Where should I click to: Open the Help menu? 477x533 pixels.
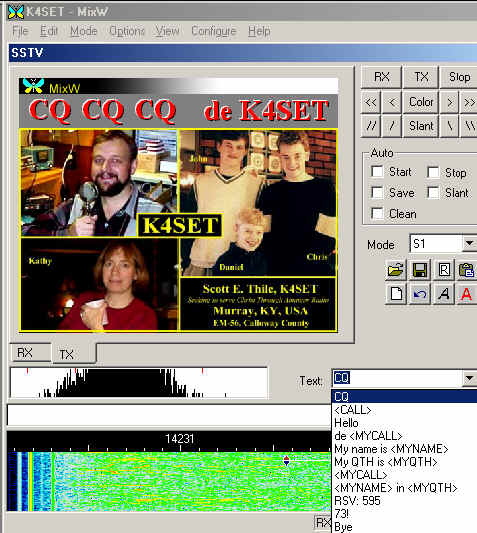click(259, 31)
